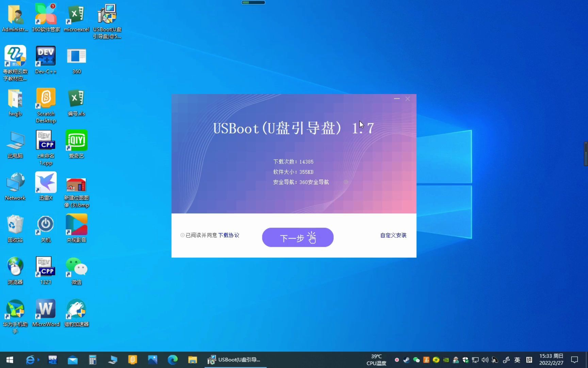Open the Windows Start menu
The width and height of the screenshot is (588, 368).
point(10,360)
